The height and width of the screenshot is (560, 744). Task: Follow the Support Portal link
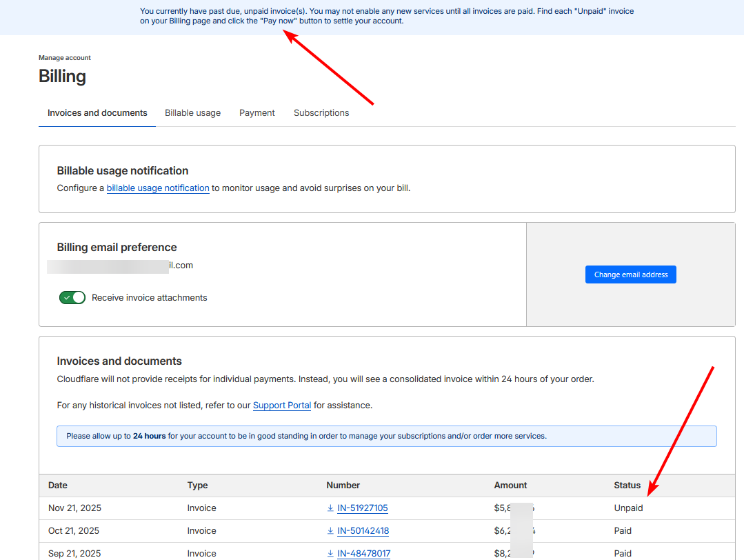pyautogui.click(x=282, y=406)
